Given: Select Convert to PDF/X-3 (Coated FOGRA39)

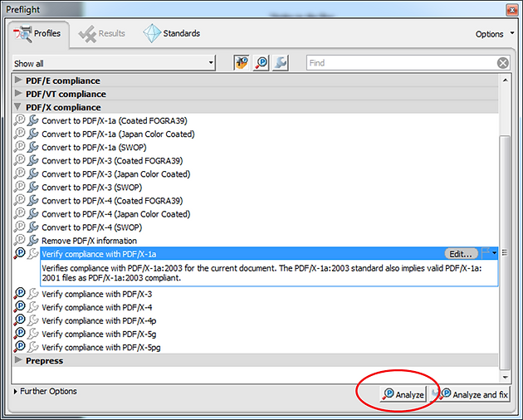Looking at the screenshot, I should pyautogui.click(x=112, y=161).
